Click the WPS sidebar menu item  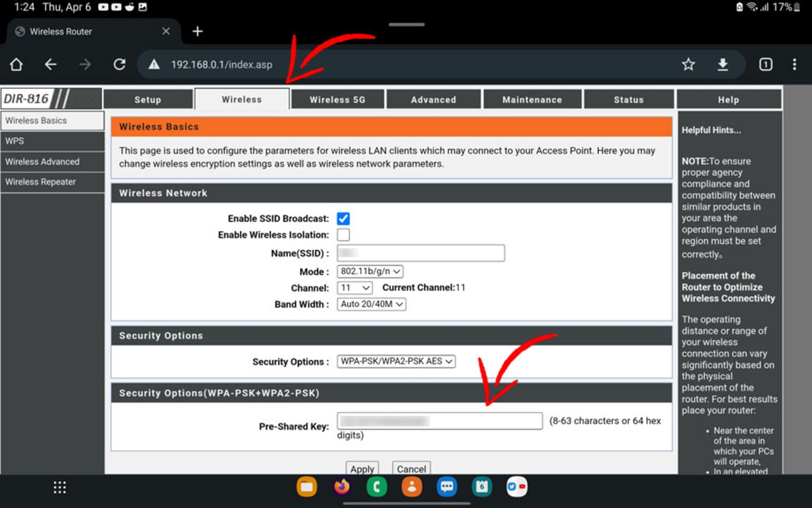pos(52,141)
